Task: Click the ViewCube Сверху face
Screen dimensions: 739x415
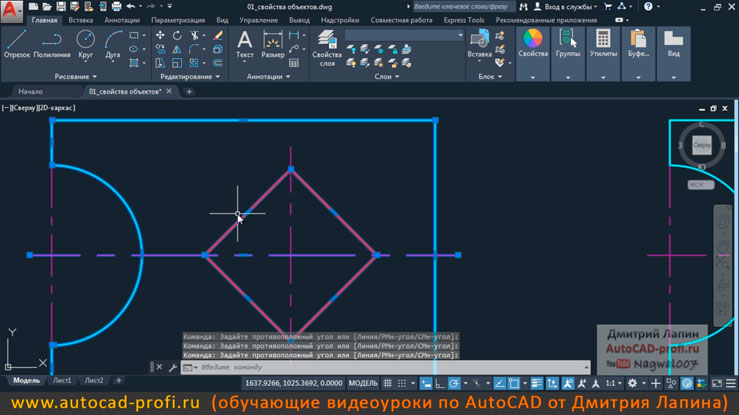Action: tap(702, 145)
